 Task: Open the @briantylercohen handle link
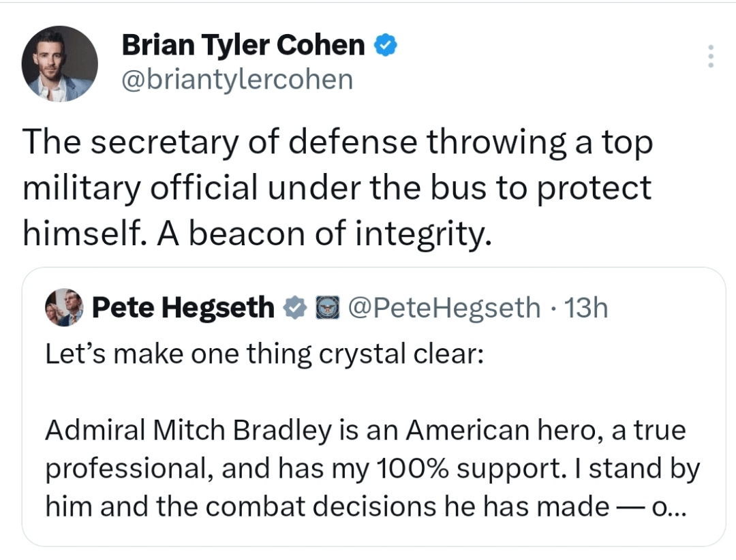point(236,80)
